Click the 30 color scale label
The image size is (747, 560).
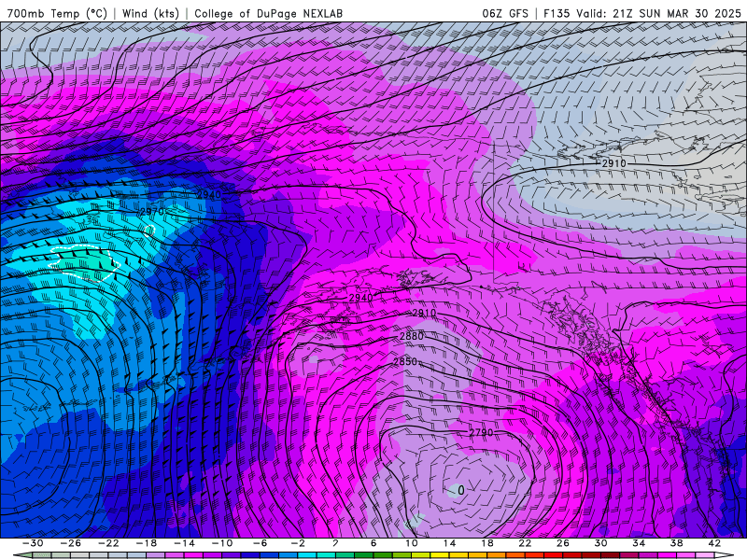pos(600,543)
